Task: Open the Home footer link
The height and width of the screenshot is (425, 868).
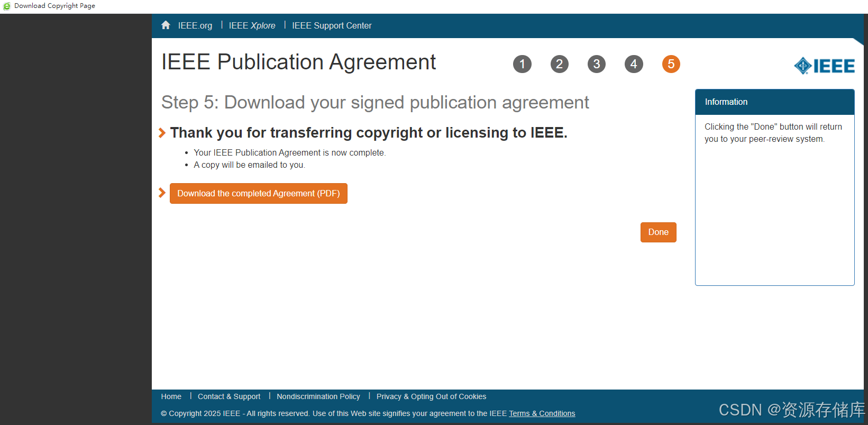Action: tap(171, 396)
